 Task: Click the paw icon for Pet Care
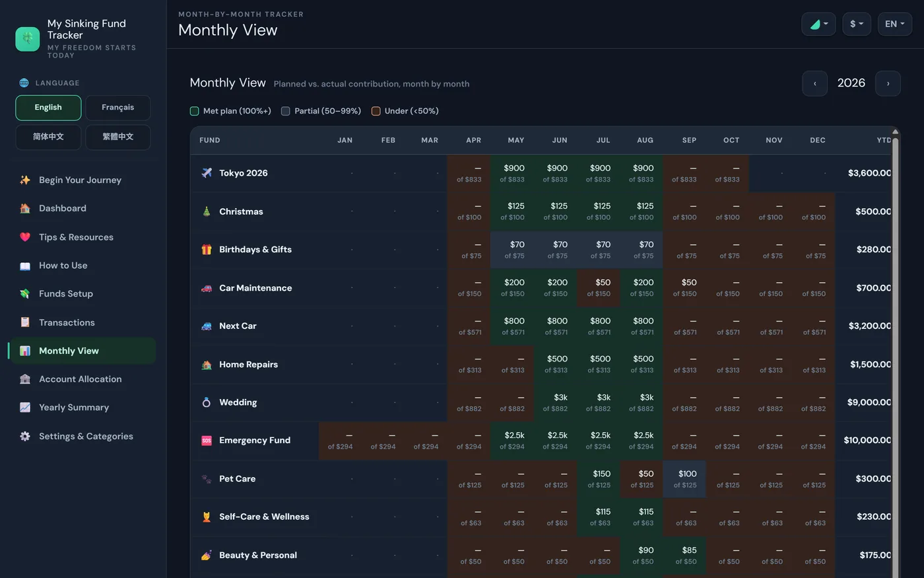(x=207, y=479)
